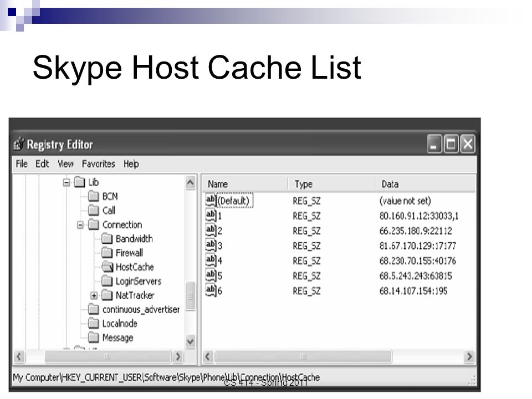Click the (value not set) data cell
Image resolution: width=532 pixels, height=399 pixels.
[405, 201]
